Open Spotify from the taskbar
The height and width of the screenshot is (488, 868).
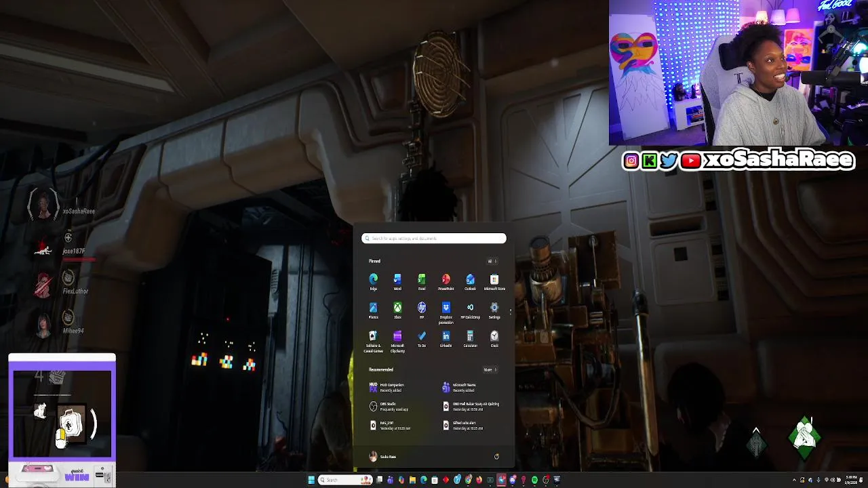534,480
